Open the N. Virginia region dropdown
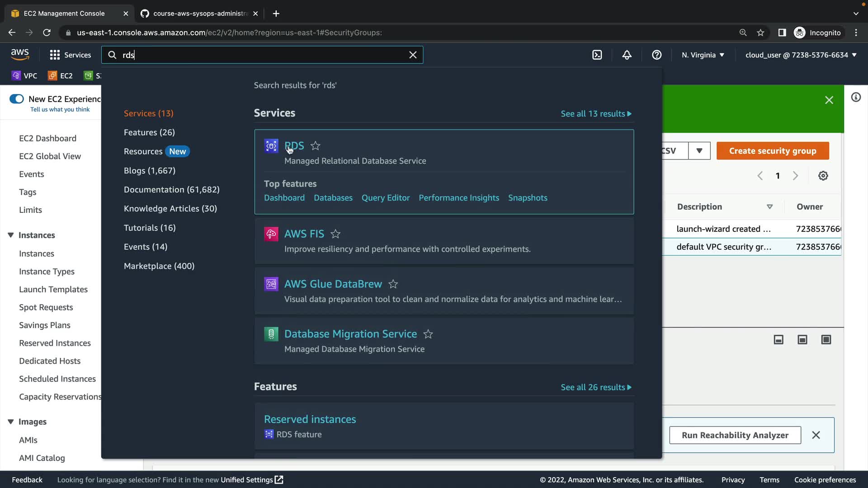Viewport: 868px width, 488px height. click(703, 55)
